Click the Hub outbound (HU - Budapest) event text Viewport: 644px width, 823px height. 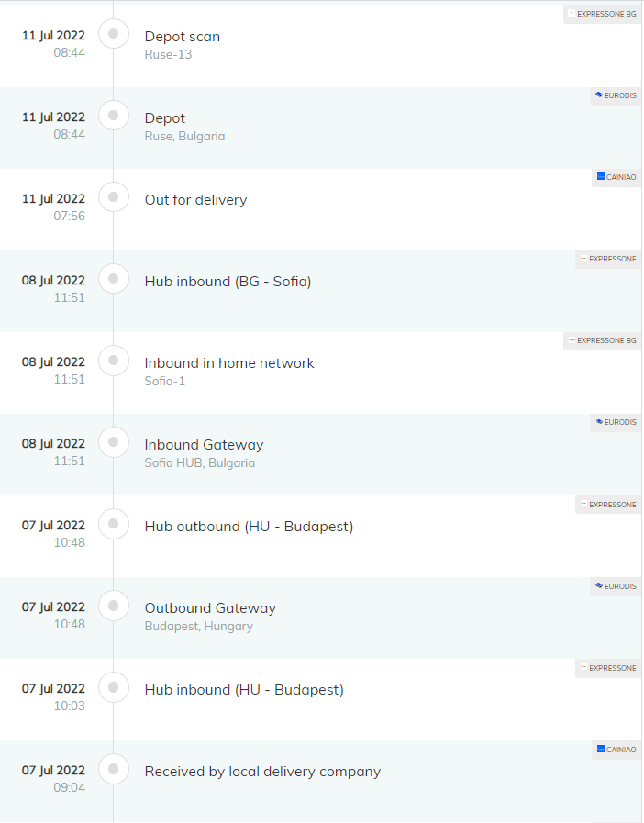(x=249, y=527)
